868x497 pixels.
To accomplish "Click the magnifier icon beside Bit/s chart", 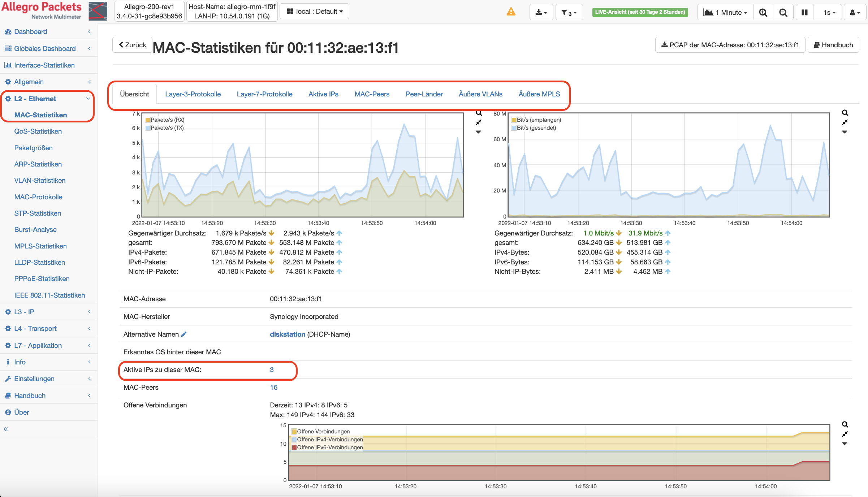I will (x=845, y=113).
